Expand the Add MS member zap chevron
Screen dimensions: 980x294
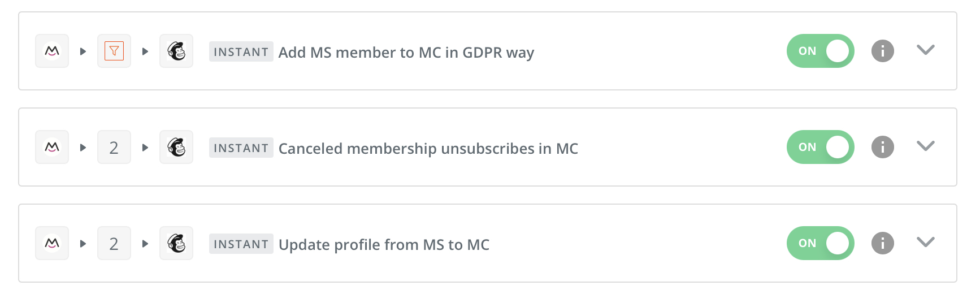[925, 50]
